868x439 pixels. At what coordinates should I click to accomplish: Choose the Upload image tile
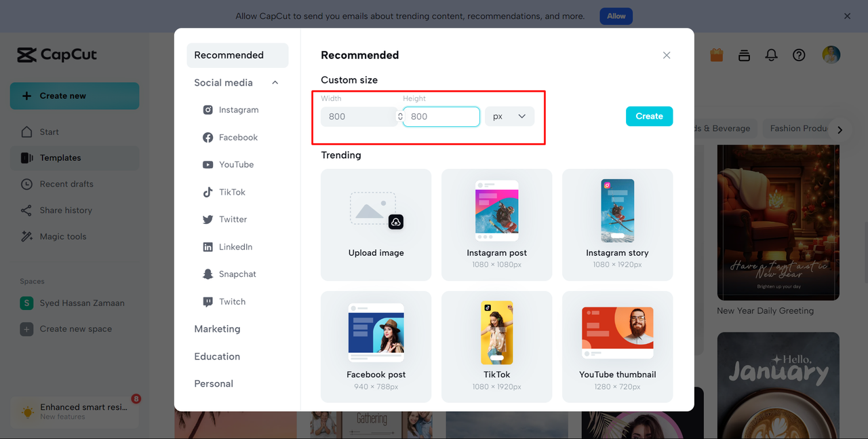pyautogui.click(x=376, y=225)
